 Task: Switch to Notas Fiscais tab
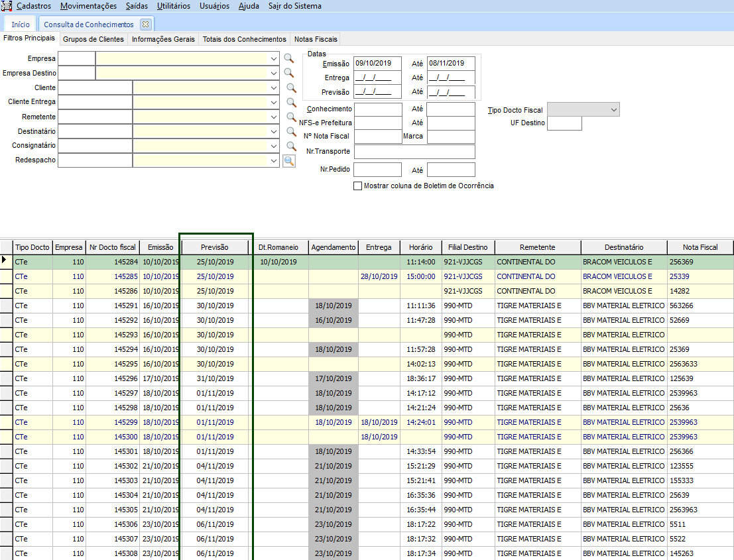pyautogui.click(x=316, y=39)
